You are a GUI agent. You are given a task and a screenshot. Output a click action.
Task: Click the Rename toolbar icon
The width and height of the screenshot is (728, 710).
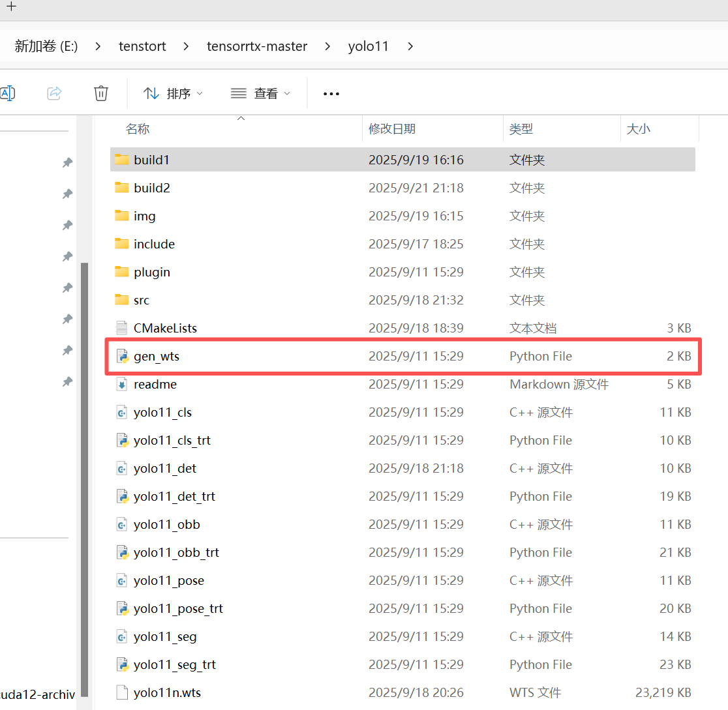point(7,93)
